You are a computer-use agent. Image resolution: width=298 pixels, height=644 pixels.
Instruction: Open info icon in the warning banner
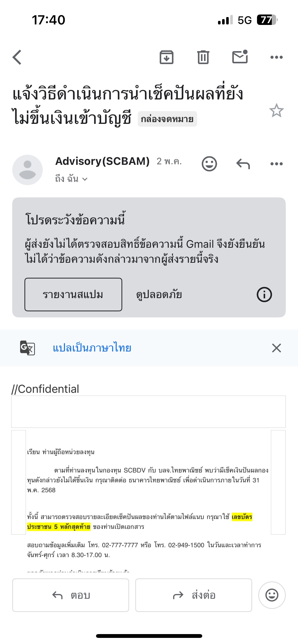coord(264,295)
